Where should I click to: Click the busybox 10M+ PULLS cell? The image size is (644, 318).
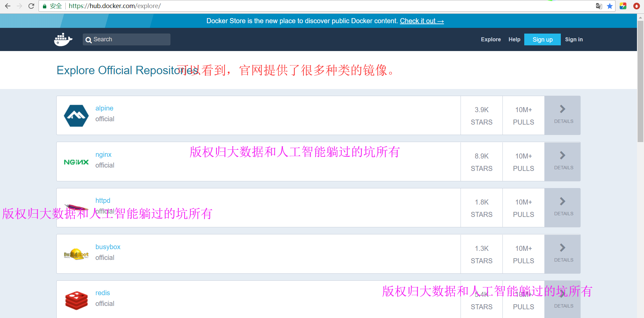(524, 254)
